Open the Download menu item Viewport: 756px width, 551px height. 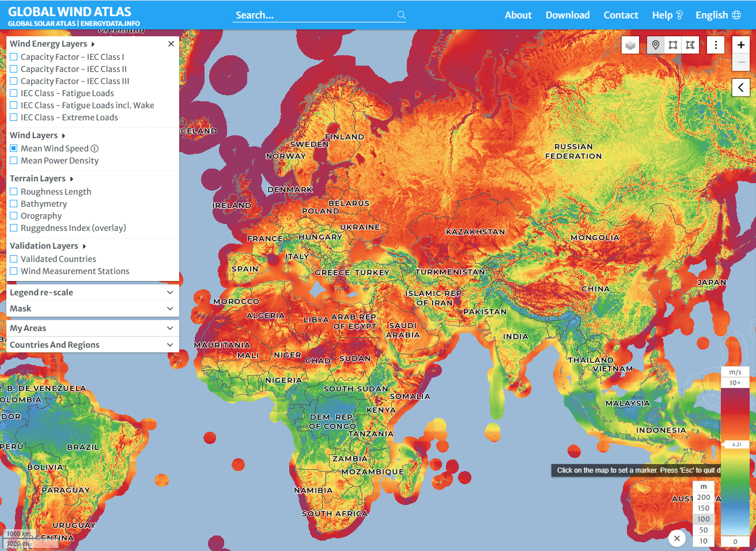pyautogui.click(x=568, y=15)
